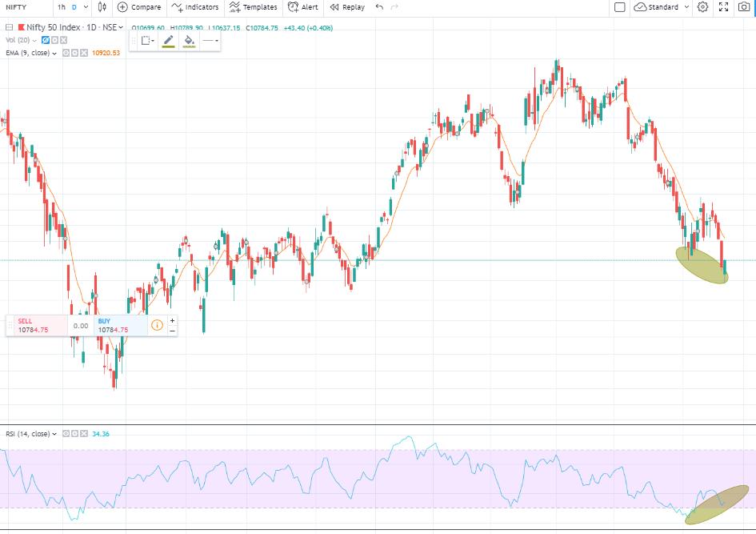Enter fullscreen mode

(x=724, y=6)
